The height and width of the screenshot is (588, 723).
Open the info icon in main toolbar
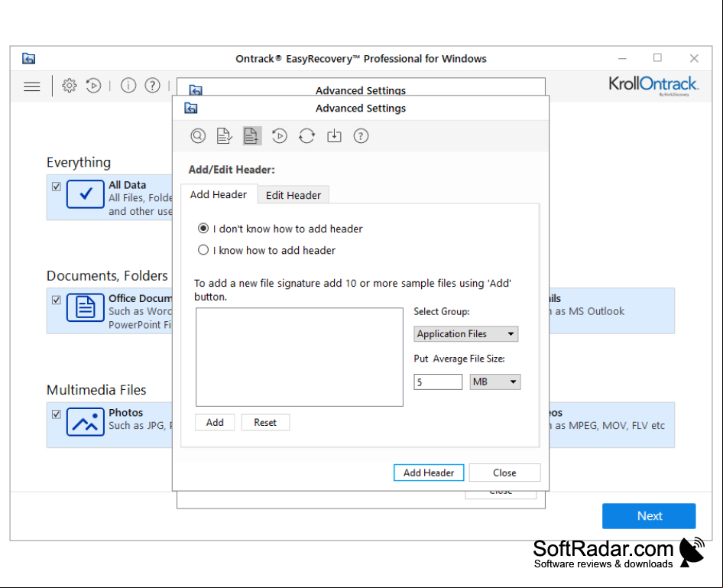(128, 86)
